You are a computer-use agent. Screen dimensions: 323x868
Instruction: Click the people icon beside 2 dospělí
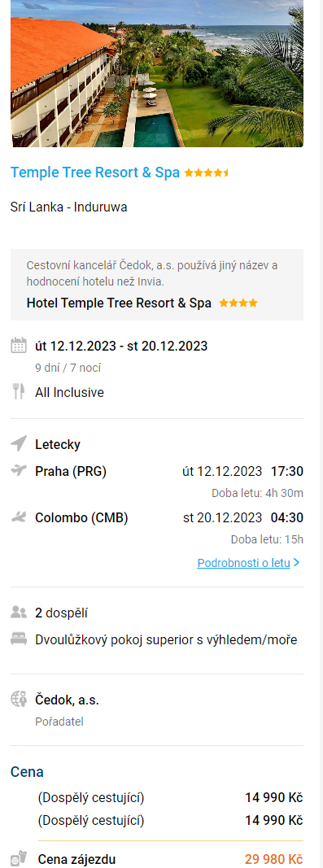18,613
